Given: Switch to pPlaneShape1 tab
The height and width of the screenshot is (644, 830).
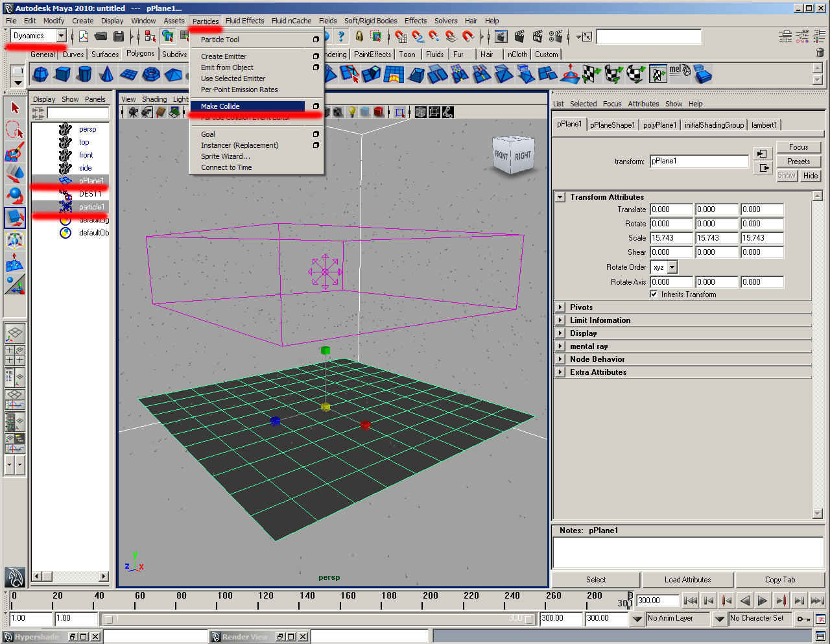Looking at the screenshot, I should click(x=612, y=125).
